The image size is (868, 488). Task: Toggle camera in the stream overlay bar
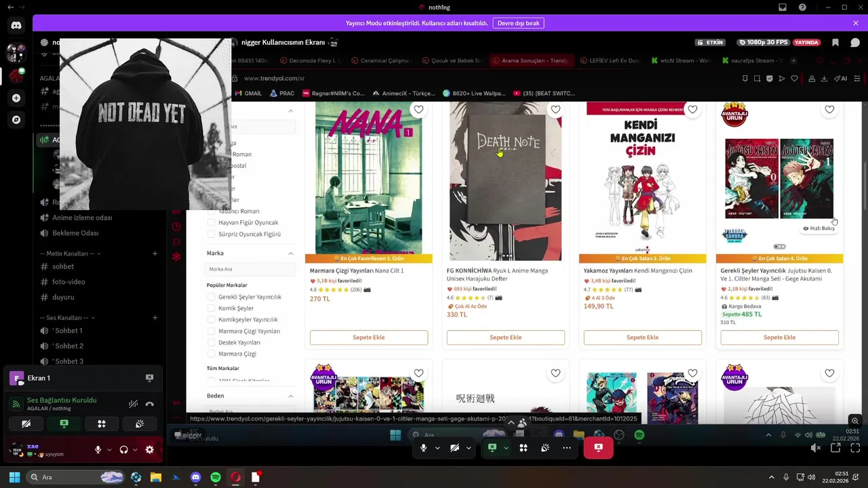pyautogui.click(x=455, y=448)
